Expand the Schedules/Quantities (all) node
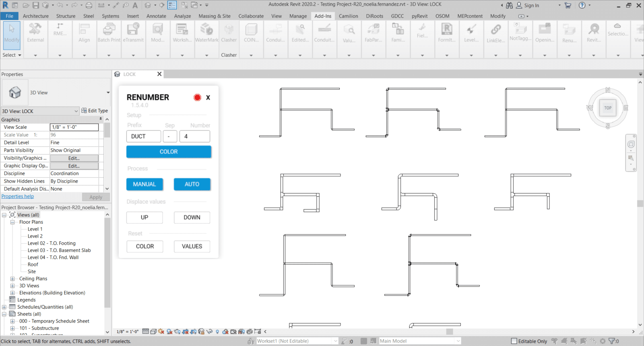Viewport: 644px width, 346px height. point(4,307)
